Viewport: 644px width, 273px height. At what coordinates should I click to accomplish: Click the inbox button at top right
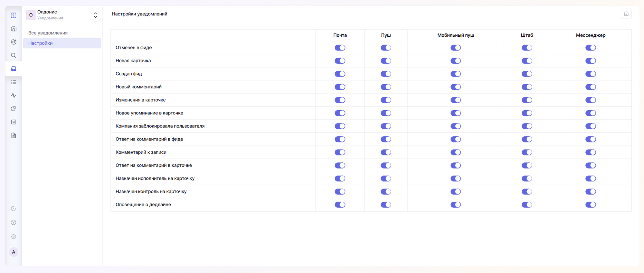[x=626, y=14]
